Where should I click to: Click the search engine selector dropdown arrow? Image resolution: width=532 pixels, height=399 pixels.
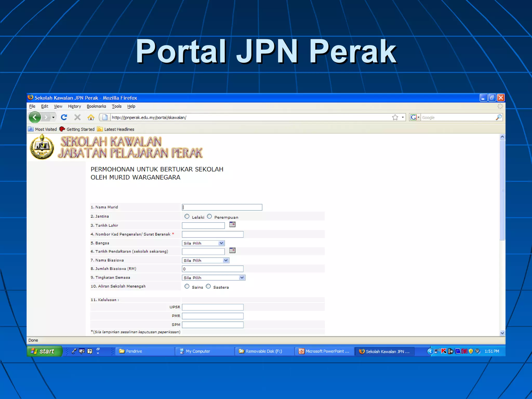[418, 117]
